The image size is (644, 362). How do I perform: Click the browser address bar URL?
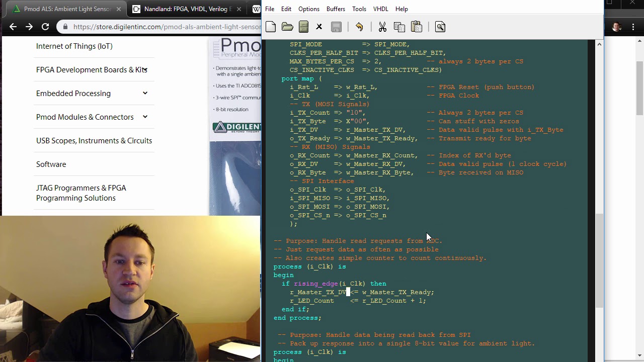tap(167, 27)
